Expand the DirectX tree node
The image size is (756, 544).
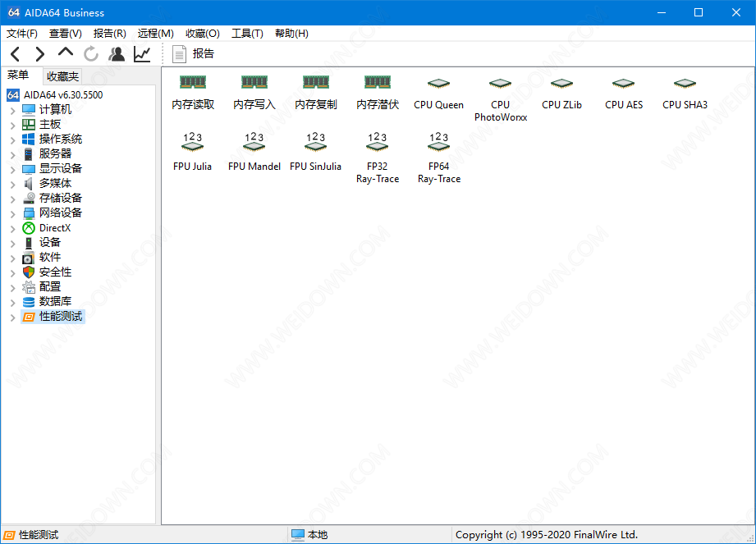(x=12, y=229)
